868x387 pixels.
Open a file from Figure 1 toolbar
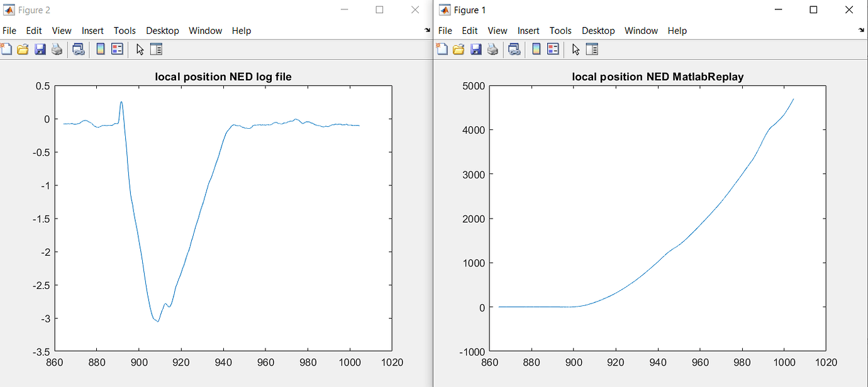[x=459, y=49]
